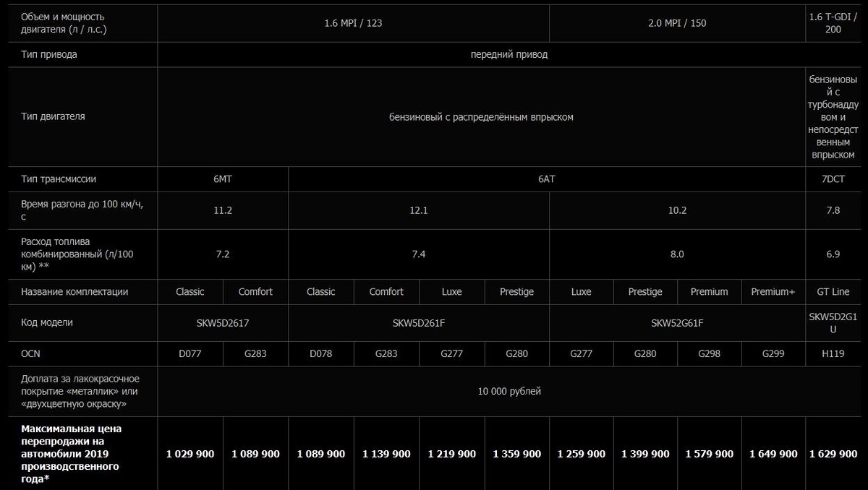Select the 'GT Line' trim name
Viewport: 868px width, 490px height.
[833, 292]
